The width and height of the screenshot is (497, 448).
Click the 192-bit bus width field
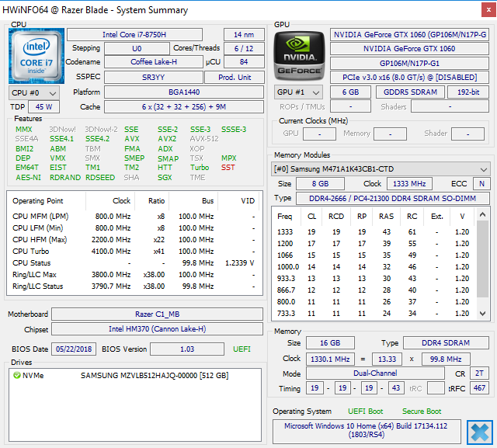point(468,92)
